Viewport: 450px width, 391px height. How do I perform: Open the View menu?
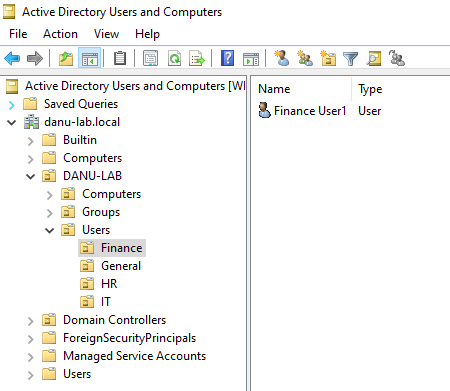point(106,34)
